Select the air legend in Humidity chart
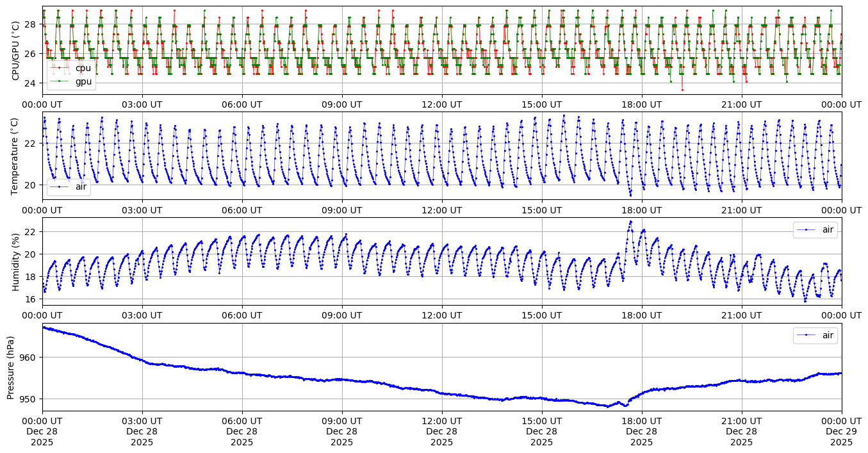The height and width of the screenshot is (453, 868). click(x=826, y=229)
